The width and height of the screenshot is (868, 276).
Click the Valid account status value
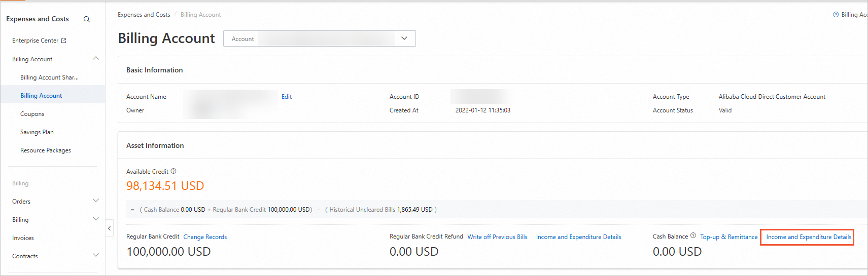click(x=725, y=110)
